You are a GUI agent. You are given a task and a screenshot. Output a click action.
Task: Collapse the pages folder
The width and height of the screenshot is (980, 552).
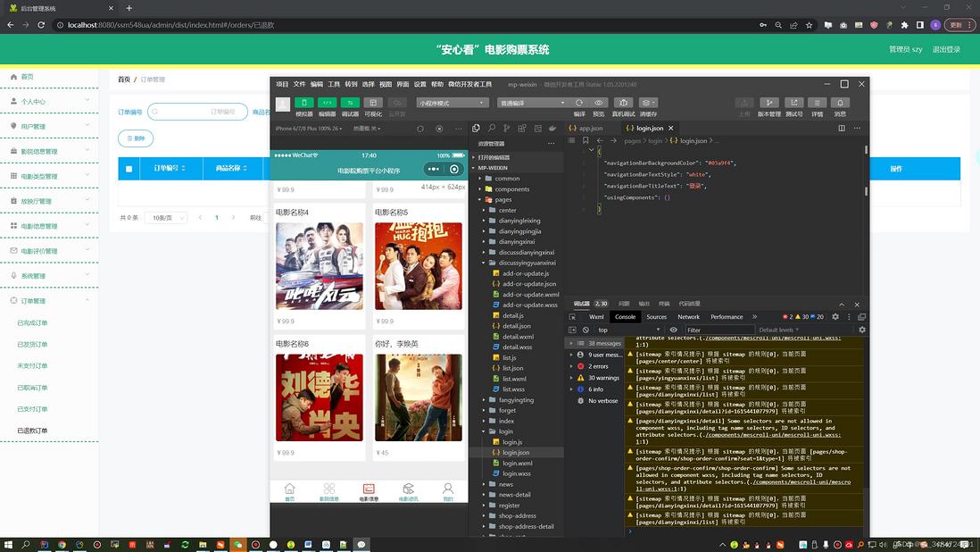coord(503,200)
